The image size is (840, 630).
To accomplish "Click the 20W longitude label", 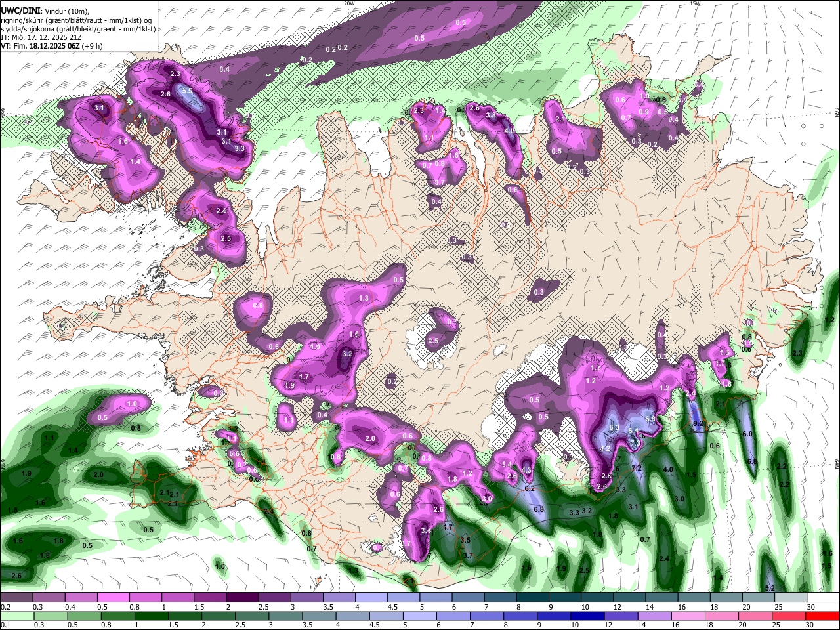I will click(x=349, y=3).
